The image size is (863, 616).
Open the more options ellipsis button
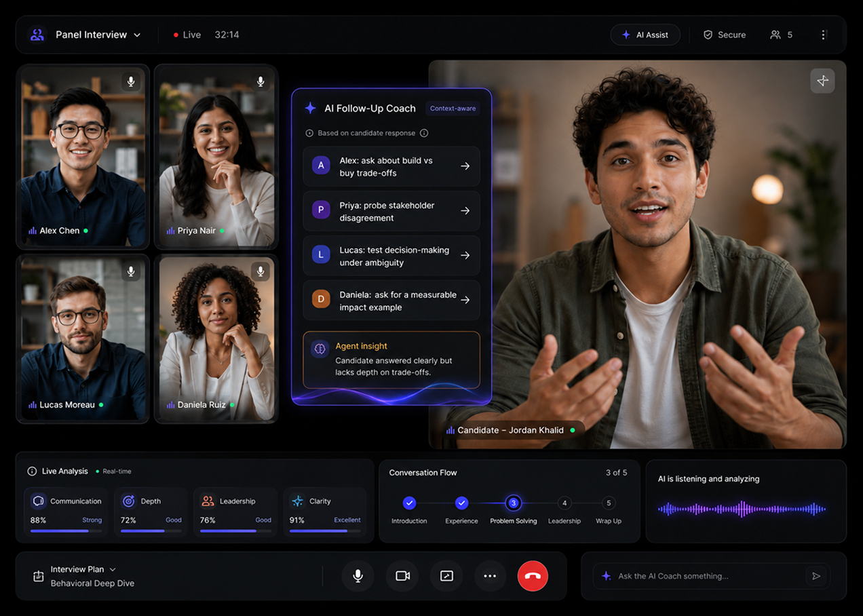[x=490, y=576]
